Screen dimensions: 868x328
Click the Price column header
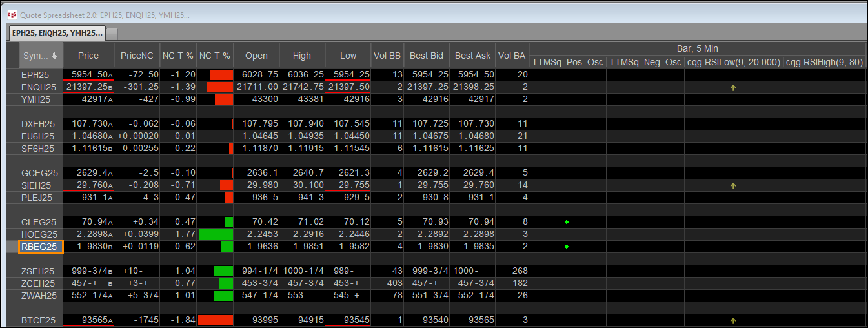pyautogui.click(x=88, y=56)
